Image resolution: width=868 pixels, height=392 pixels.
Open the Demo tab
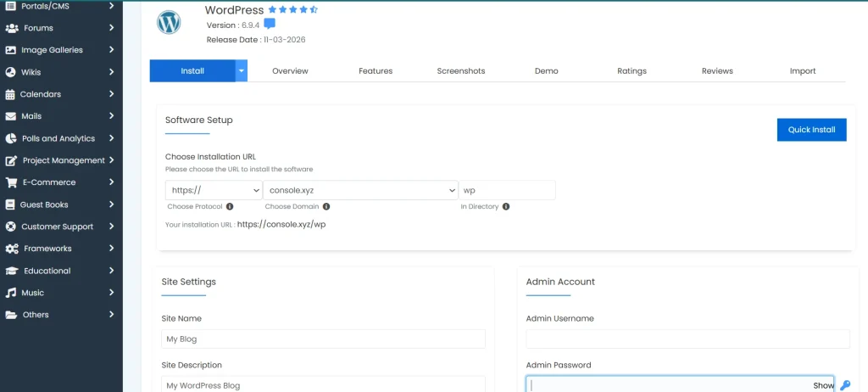(x=547, y=71)
